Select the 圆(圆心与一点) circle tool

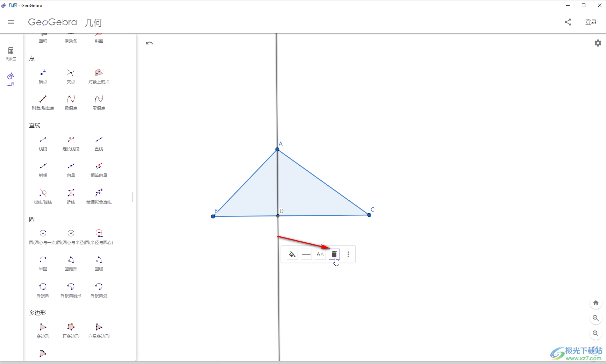43,237
